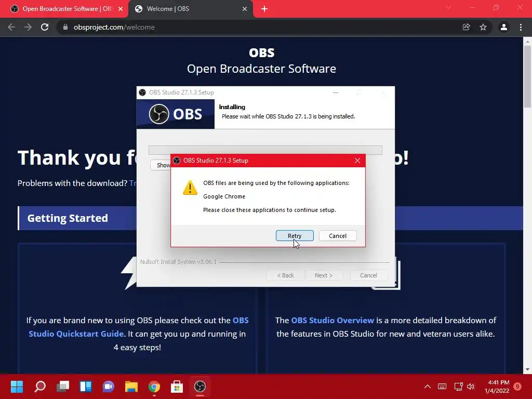This screenshot has height=399, width=532.
Task: Click the Cancel button in the installer window
Action: click(368, 275)
